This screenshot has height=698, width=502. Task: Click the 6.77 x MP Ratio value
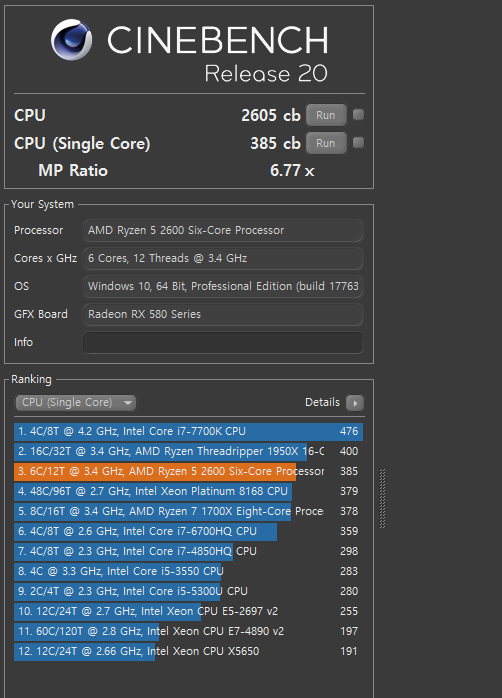pyautogui.click(x=292, y=170)
